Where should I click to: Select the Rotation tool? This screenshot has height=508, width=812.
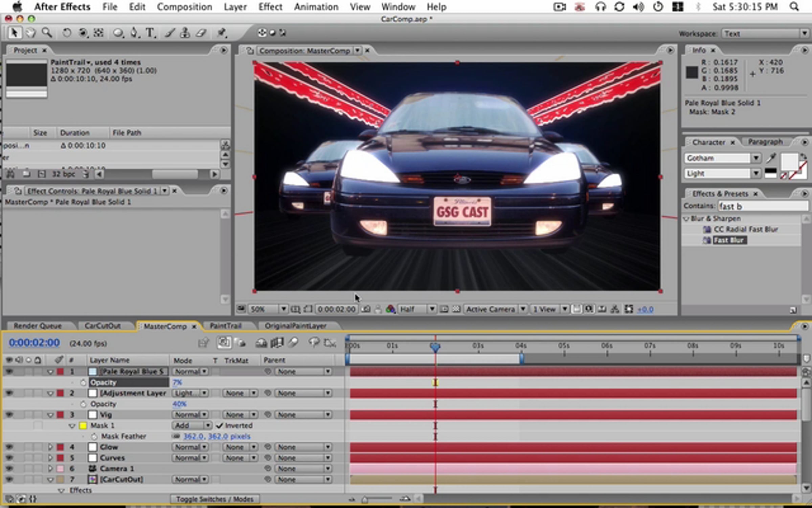67,33
